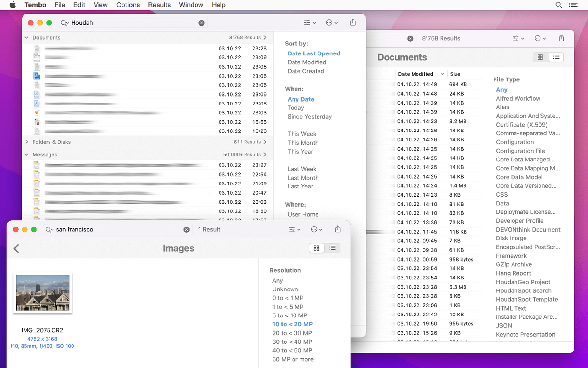Click share icon in back Documents window
The image size is (588, 368).
click(x=562, y=38)
